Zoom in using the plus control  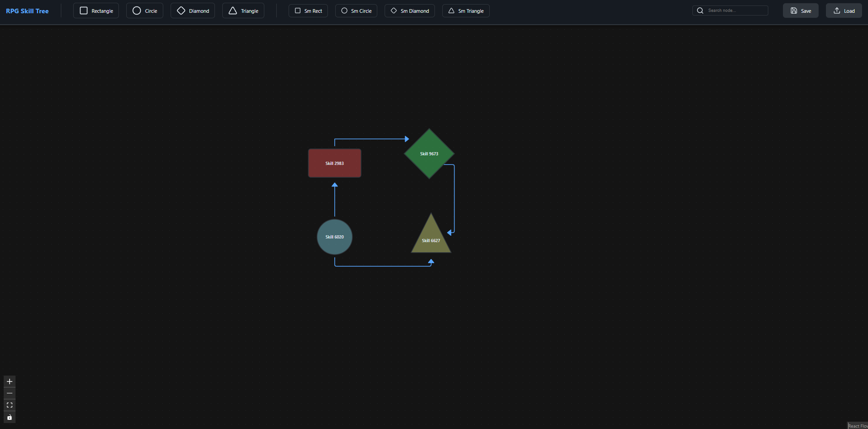click(10, 381)
